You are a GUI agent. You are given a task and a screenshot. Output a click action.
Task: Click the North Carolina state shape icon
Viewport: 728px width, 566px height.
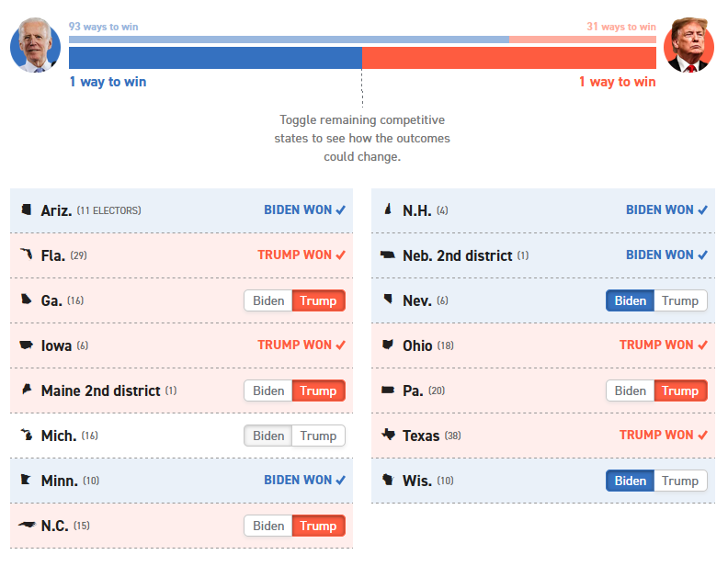27,525
